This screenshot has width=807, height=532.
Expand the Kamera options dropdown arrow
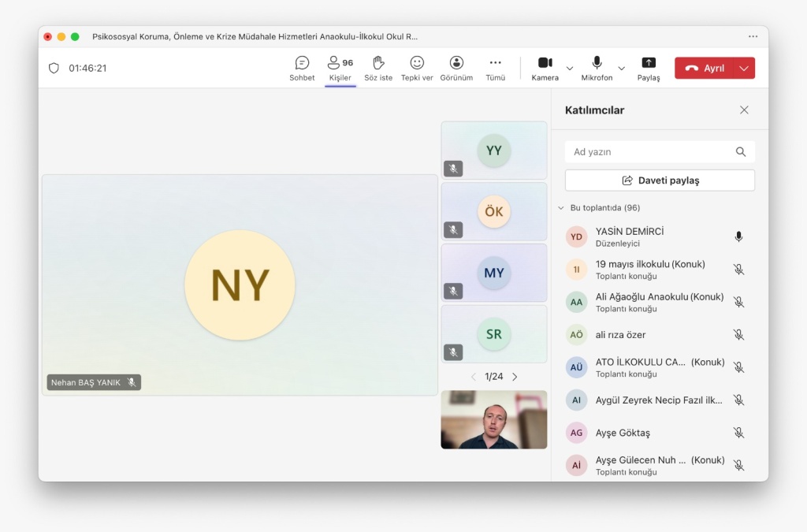pos(570,69)
